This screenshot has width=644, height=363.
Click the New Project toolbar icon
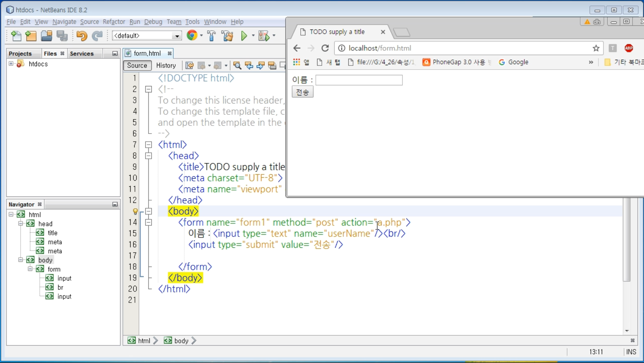31,36
